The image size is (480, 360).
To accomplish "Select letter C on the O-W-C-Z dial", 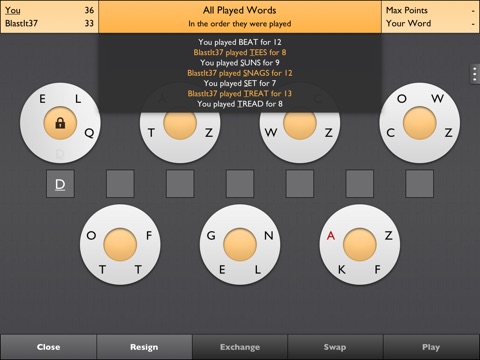I will [x=390, y=133].
